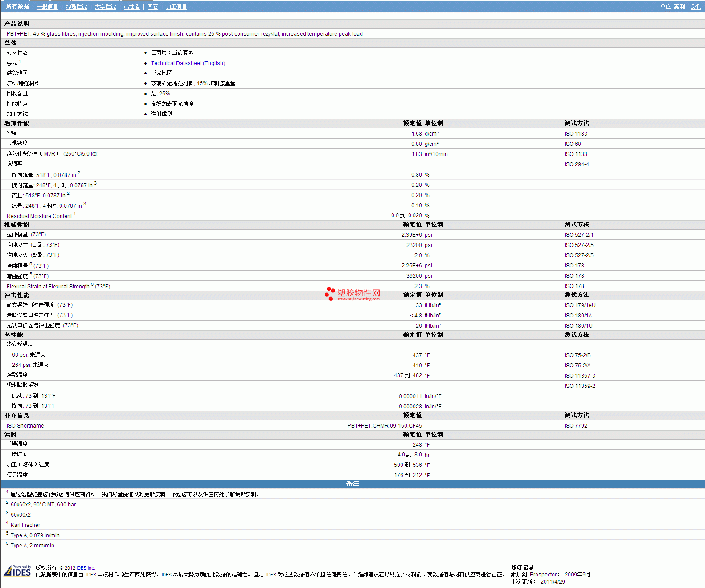705x588 pixels.
Task: Select 英制 units option
Action: (x=679, y=7)
